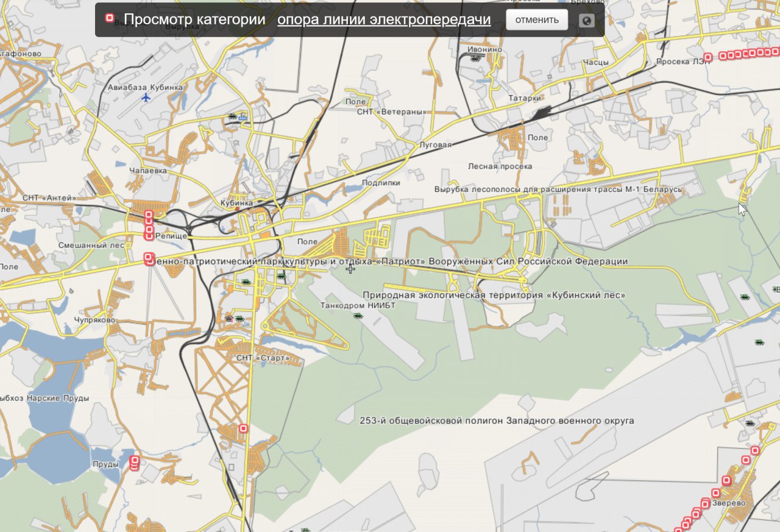Open the 'Лесная просека' label
The width and height of the screenshot is (780, 532).
500,166
